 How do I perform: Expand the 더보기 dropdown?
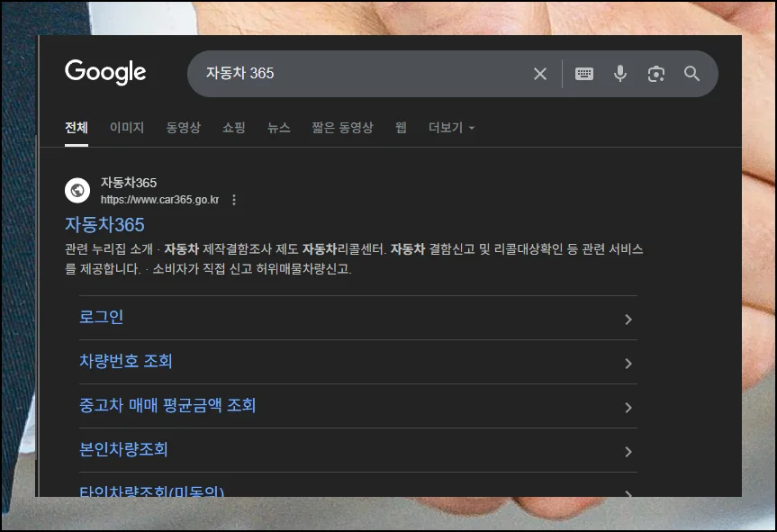451,128
